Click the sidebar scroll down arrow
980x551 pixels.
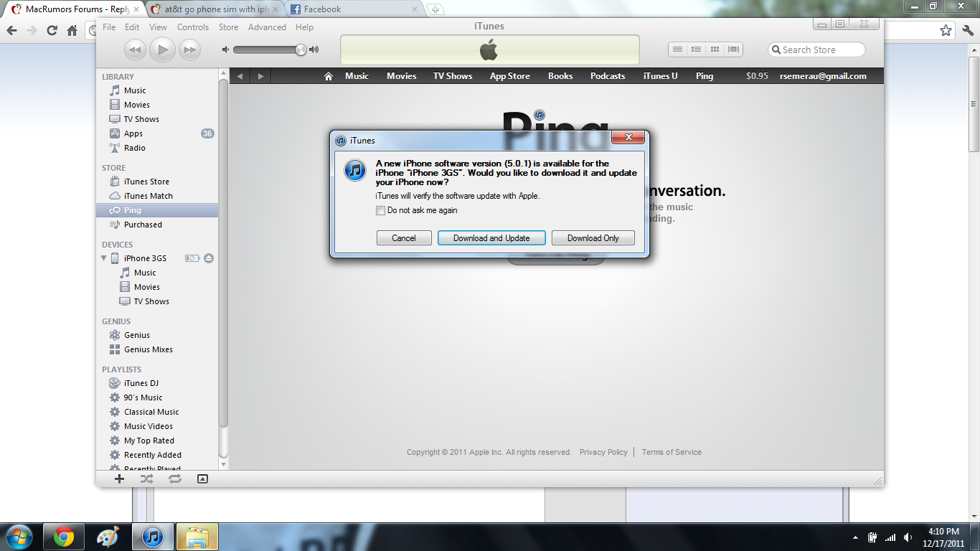[223, 465]
